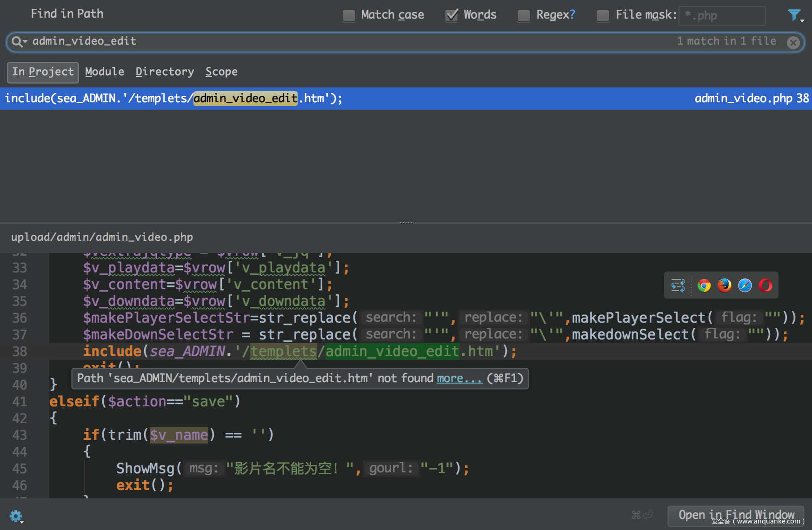Viewport: 812px width, 530px height.
Task: Toggle the File mask checkbox
Action: (603, 15)
